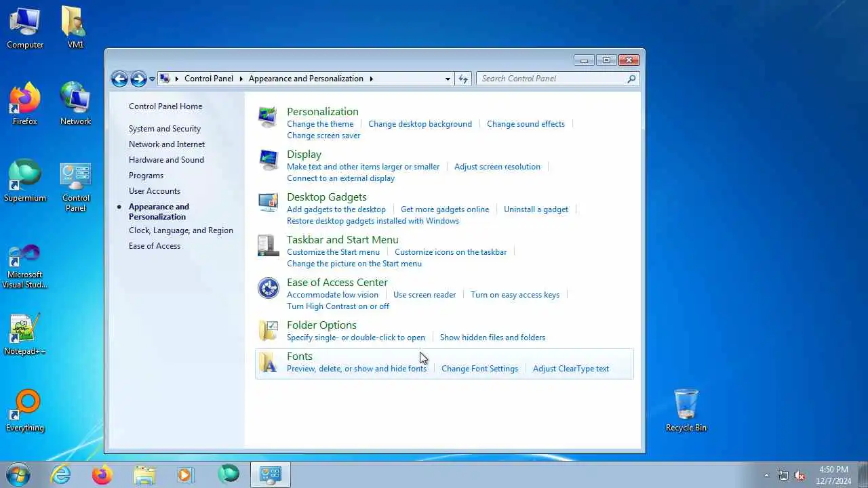Open the Recycle Bin

point(686,411)
